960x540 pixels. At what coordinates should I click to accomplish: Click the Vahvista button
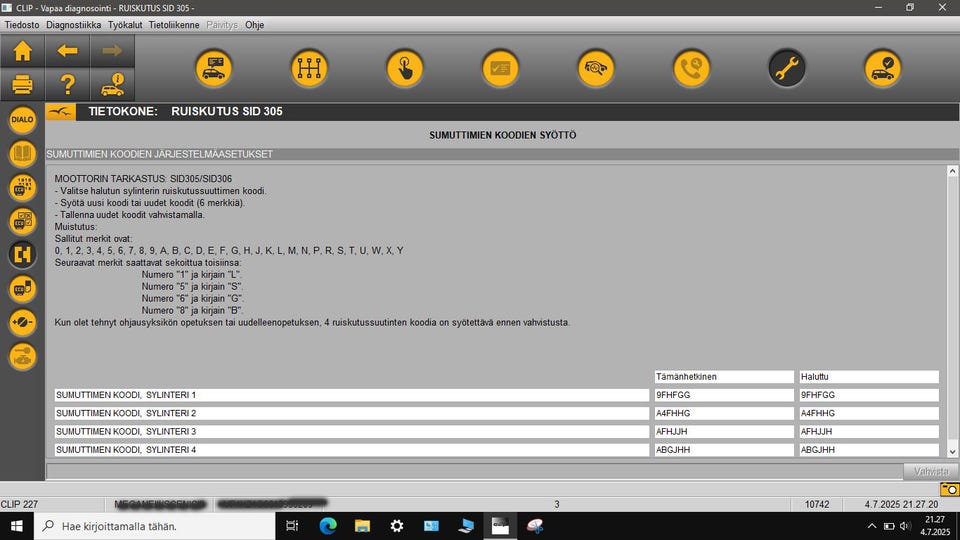(x=931, y=471)
